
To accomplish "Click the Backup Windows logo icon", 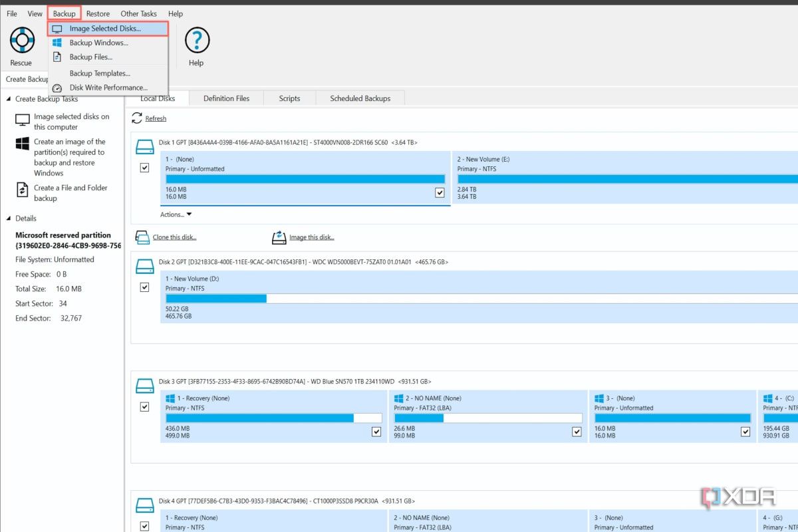I will point(57,43).
